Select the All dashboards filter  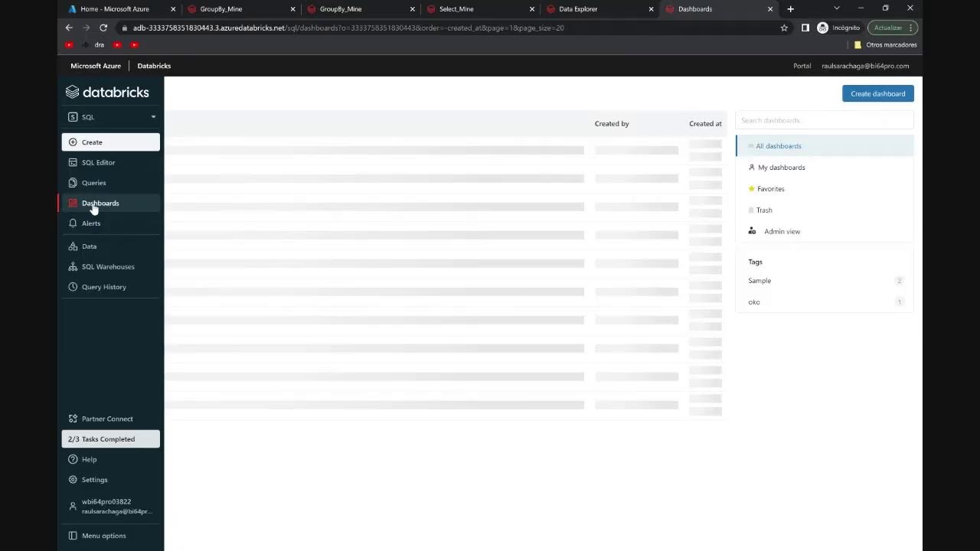pos(825,146)
